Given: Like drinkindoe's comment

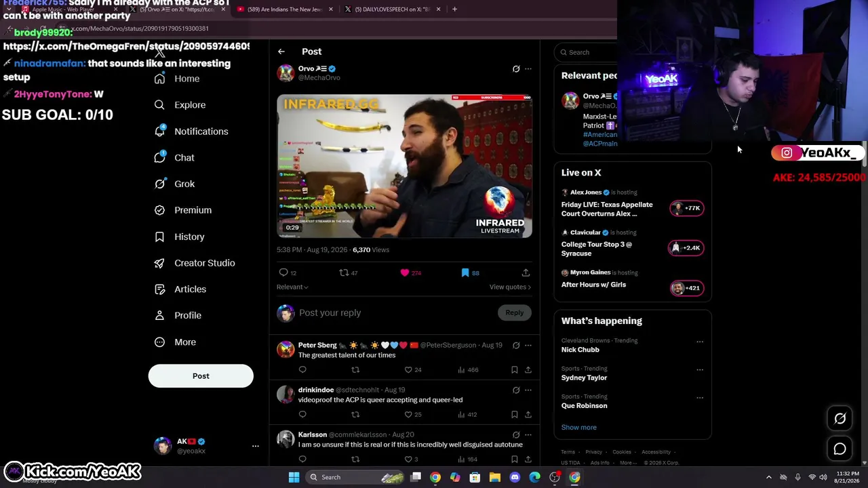Looking at the screenshot, I should click(408, 415).
